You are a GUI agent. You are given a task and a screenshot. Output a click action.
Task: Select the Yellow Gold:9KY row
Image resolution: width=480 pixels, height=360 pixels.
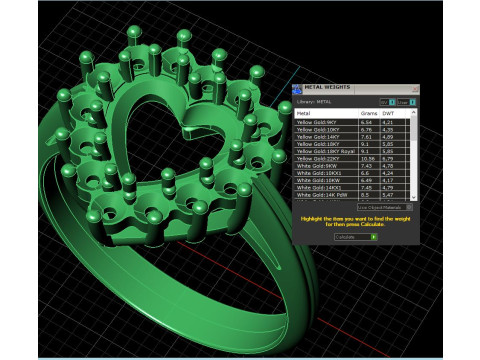(352, 122)
